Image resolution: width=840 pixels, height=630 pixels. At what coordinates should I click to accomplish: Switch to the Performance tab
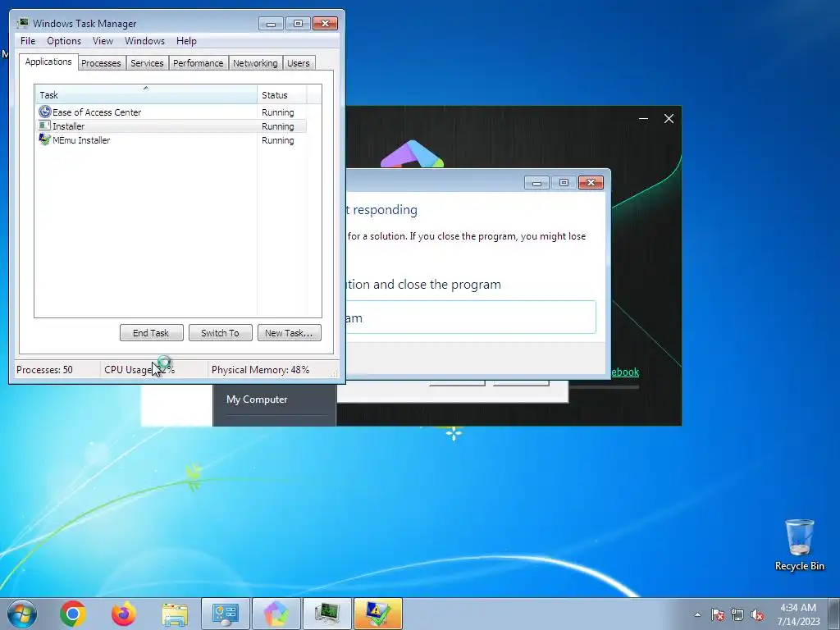[199, 63]
